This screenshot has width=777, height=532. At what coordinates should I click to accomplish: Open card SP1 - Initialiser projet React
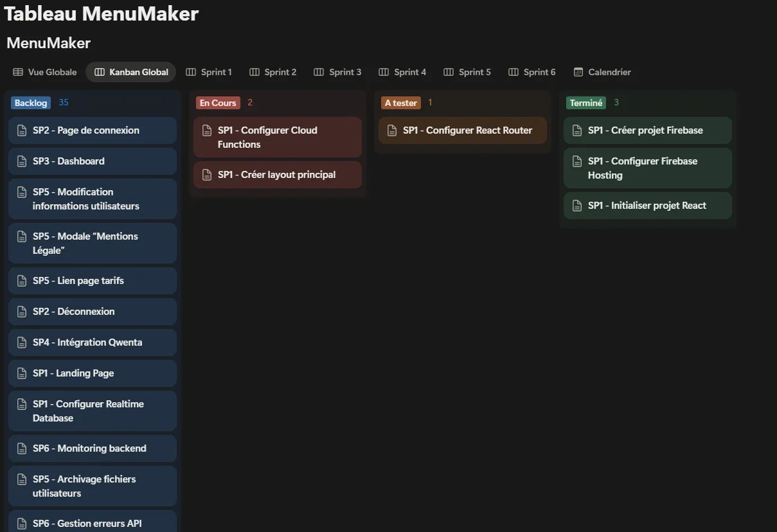click(648, 206)
